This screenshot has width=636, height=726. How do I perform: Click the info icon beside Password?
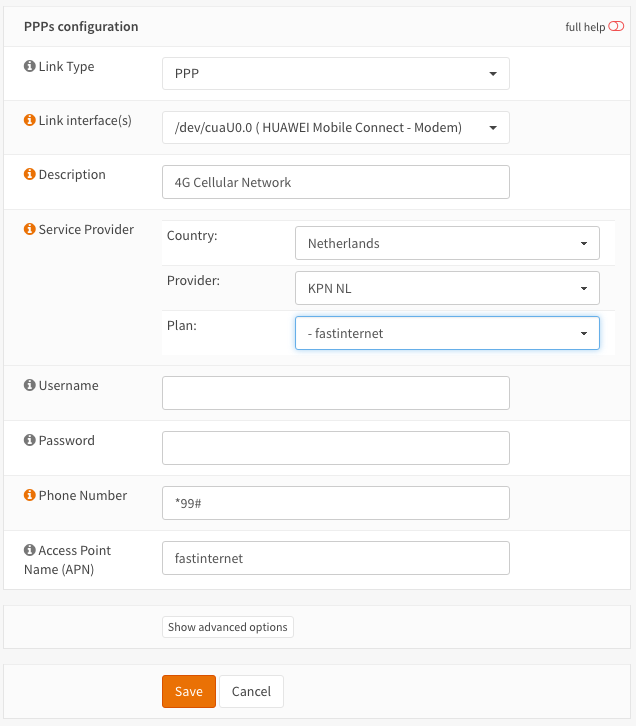pyautogui.click(x=29, y=441)
